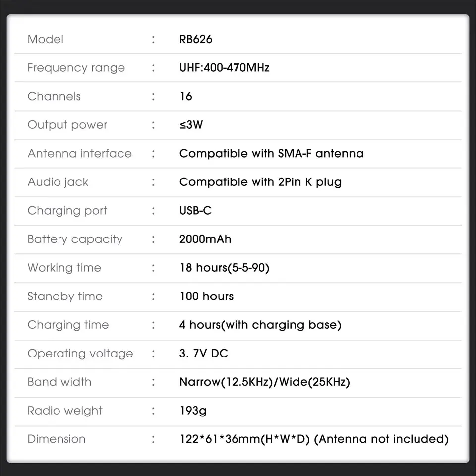Viewport: 476px width, 476px height.
Task: Select the Frequency range label
Action: point(76,68)
